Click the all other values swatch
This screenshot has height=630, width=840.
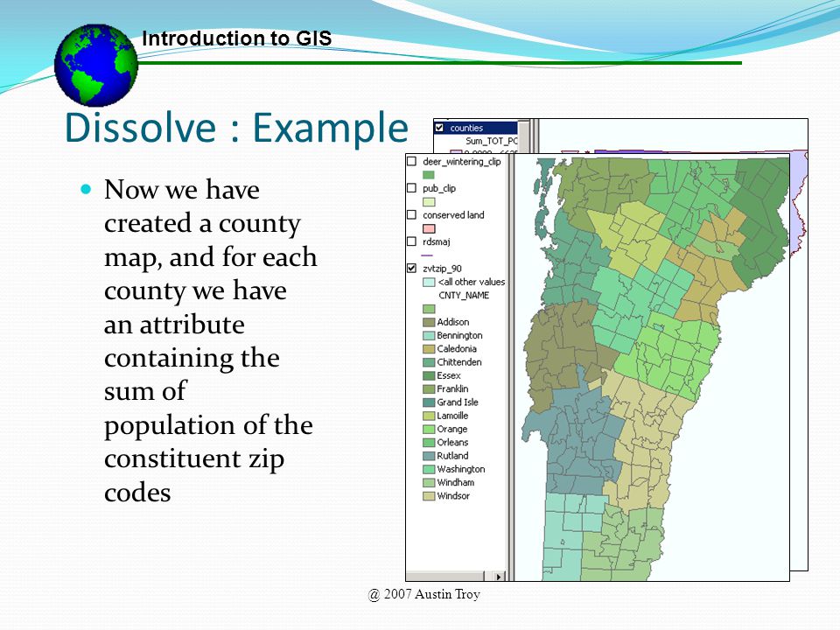(x=429, y=282)
